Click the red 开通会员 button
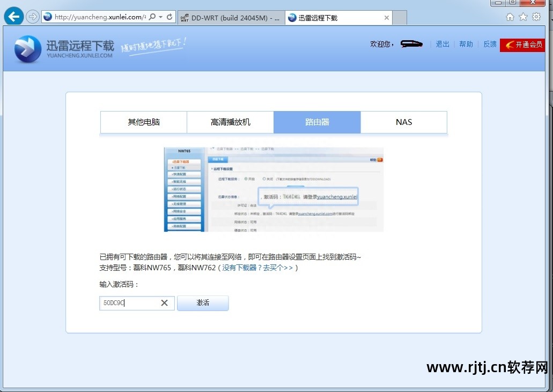 click(522, 45)
